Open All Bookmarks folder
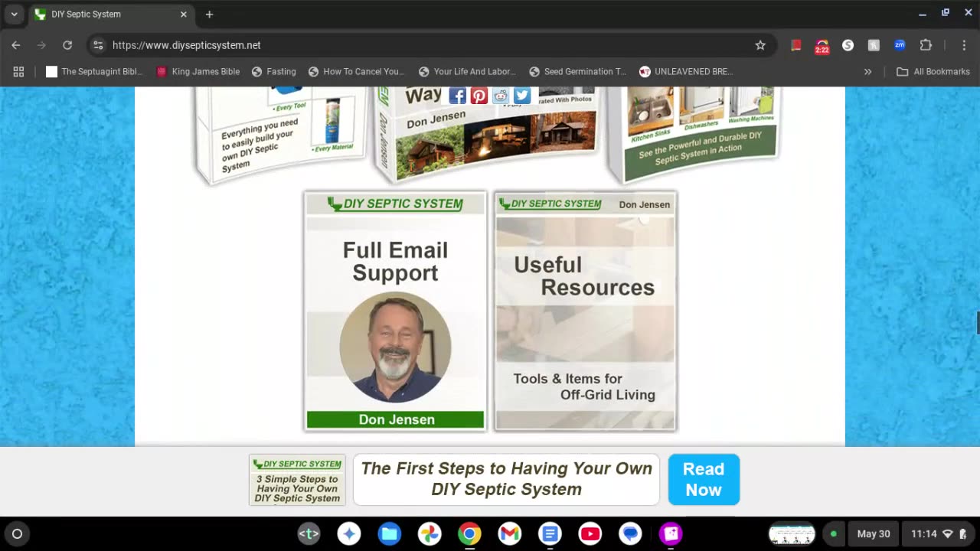 [933, 71]
